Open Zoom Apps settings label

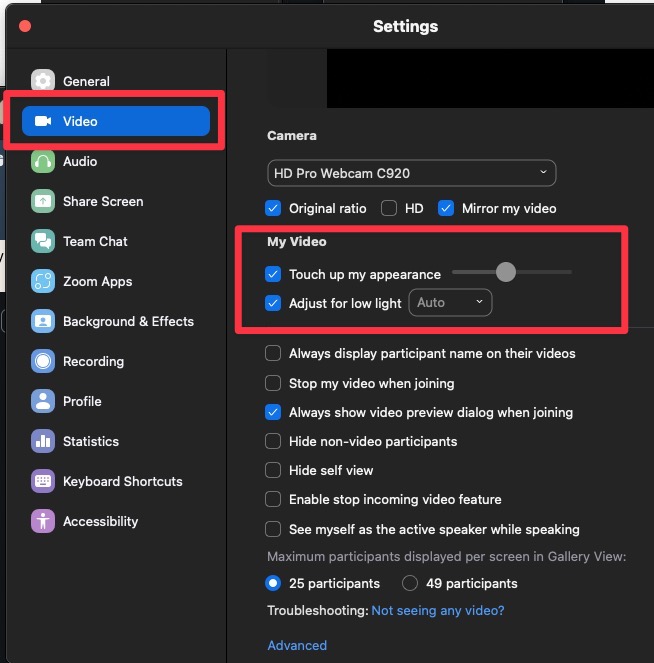point(98,282)
